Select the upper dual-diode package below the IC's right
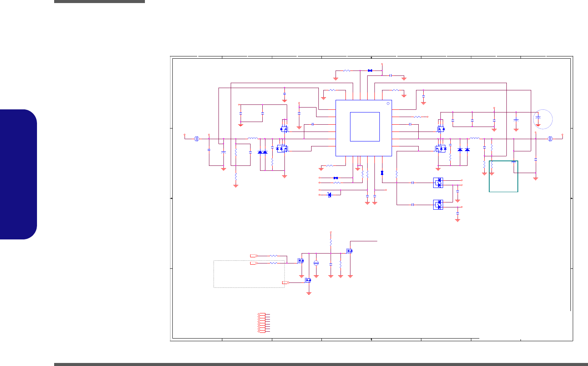Viewport: 588px width, 366px height. [438, 183]
